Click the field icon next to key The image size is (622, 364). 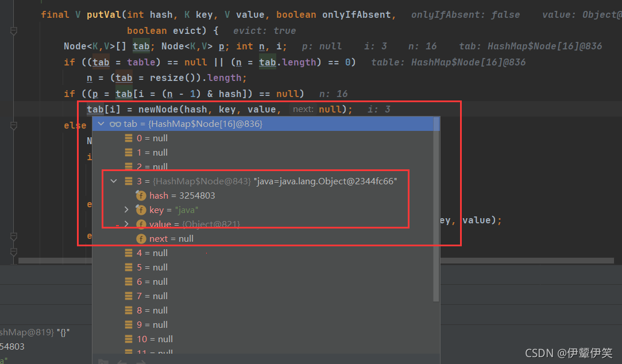(x=141, y=210)
